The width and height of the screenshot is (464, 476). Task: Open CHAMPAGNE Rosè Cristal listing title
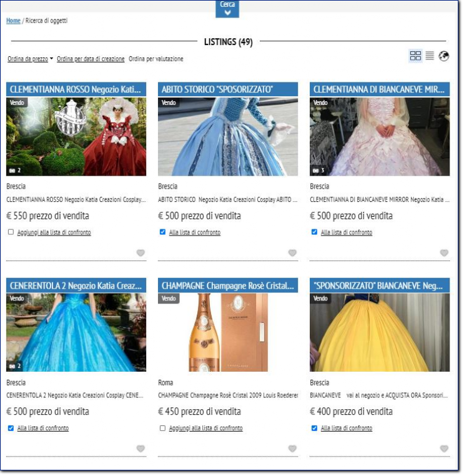point(228,285)
